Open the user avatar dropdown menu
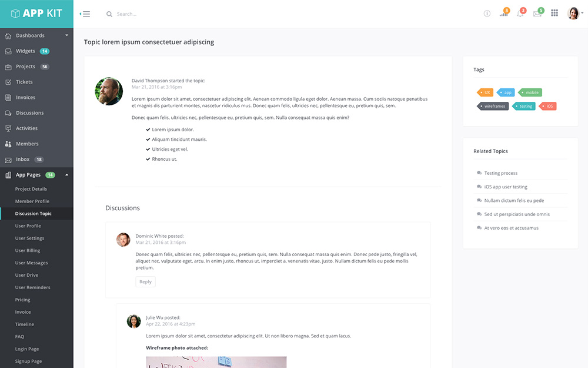 click(x=574, y=14)
